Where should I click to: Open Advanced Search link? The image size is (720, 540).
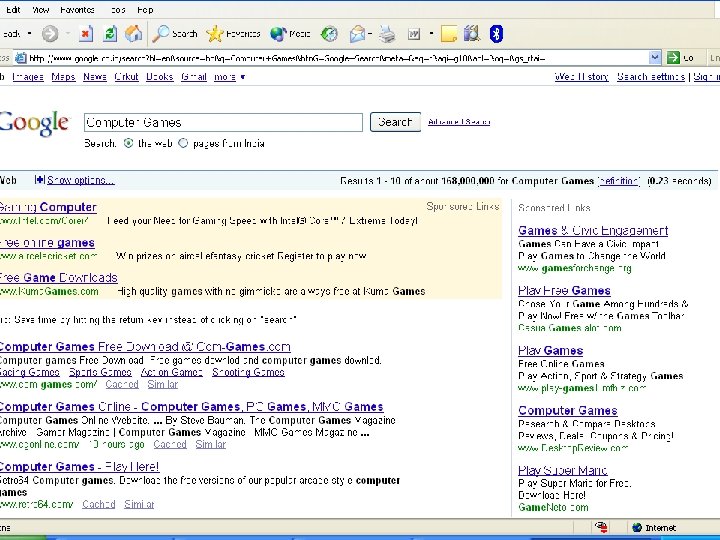459,122
